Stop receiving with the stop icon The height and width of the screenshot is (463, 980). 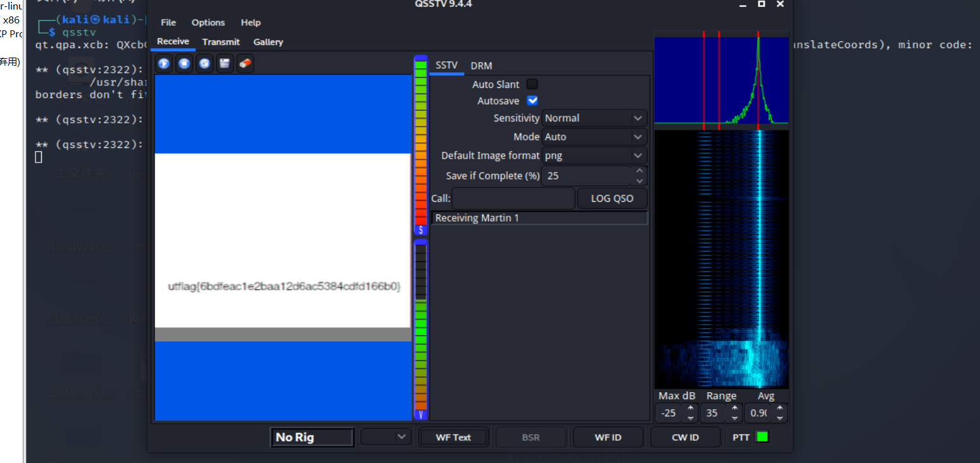[184, 63]
